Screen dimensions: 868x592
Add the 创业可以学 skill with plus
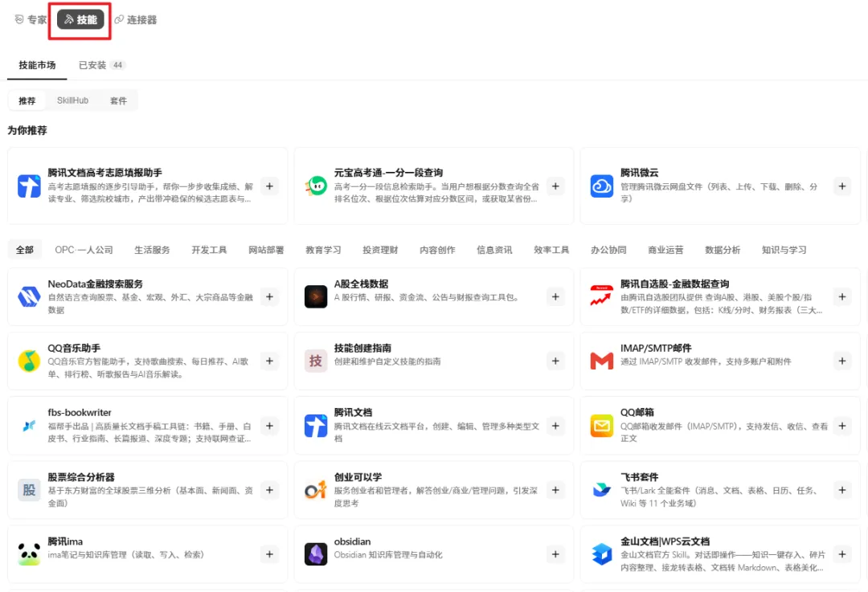555,490
